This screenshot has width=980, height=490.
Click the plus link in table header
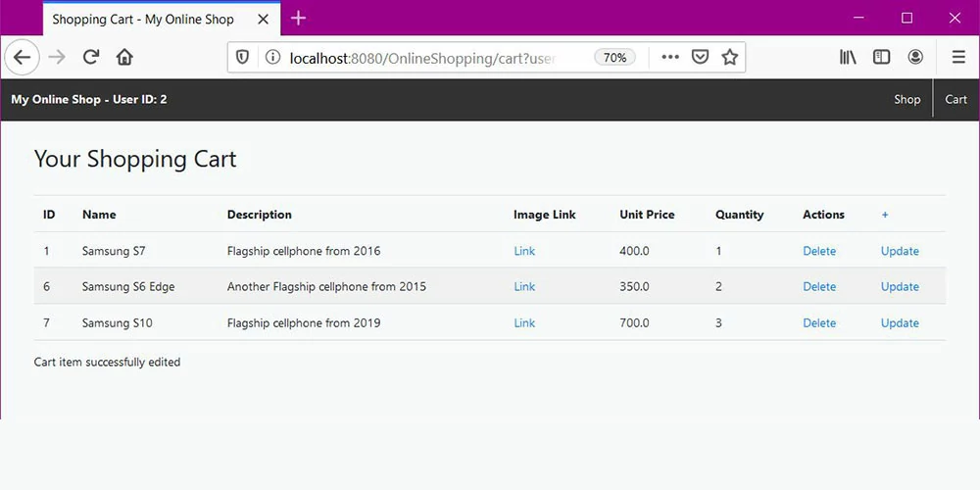[x=885, y=215]
